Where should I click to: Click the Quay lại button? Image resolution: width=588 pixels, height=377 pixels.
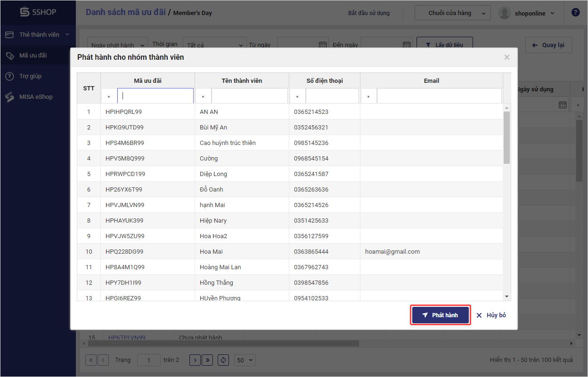pyautogui.click(x=548, y=45)
